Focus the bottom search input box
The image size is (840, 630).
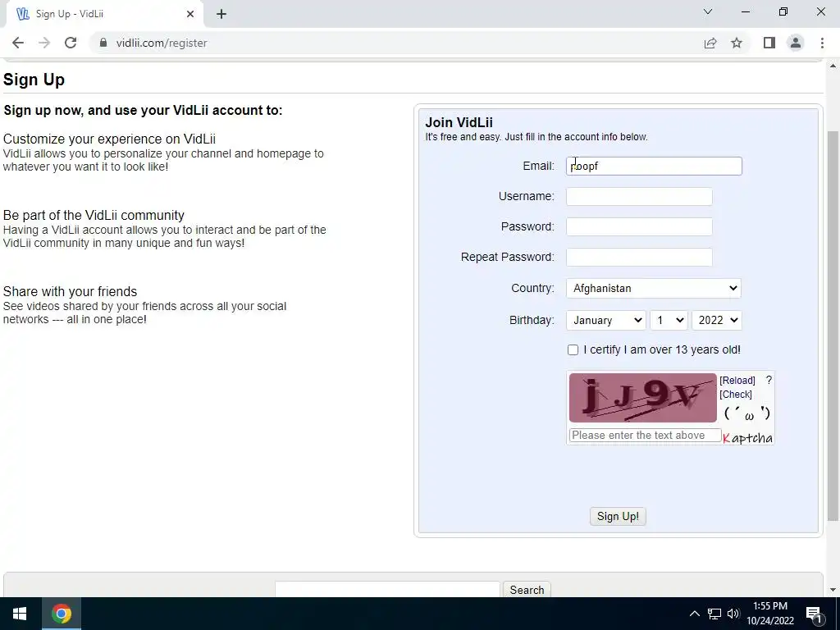[387, 590]
